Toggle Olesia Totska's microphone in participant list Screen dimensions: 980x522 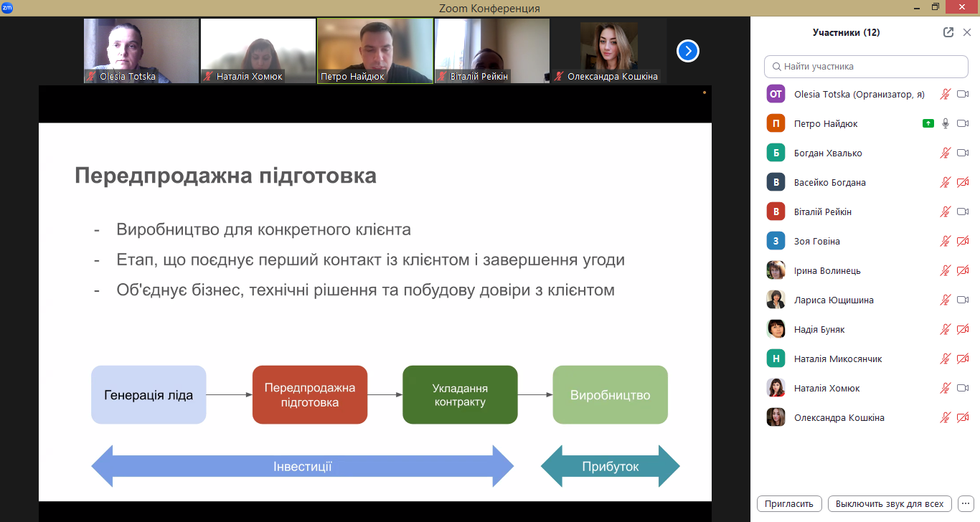(946, 94)
